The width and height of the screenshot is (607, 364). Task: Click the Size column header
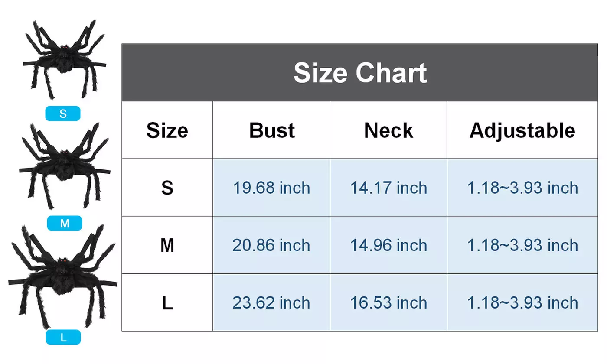(167, 130)
